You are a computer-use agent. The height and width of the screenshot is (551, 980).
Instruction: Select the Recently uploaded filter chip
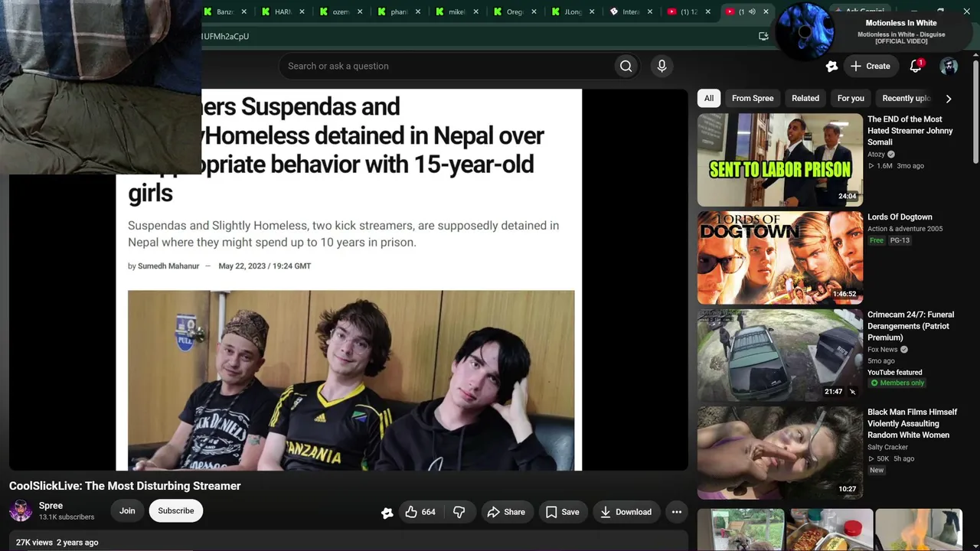tap(906, 98)
